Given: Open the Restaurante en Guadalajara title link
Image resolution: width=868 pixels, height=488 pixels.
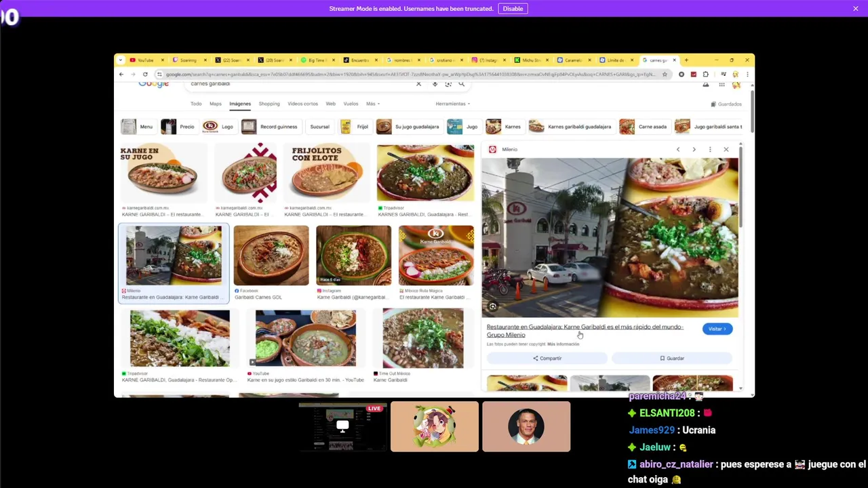Looking at the screenshot, I should [x=585, y=331].
